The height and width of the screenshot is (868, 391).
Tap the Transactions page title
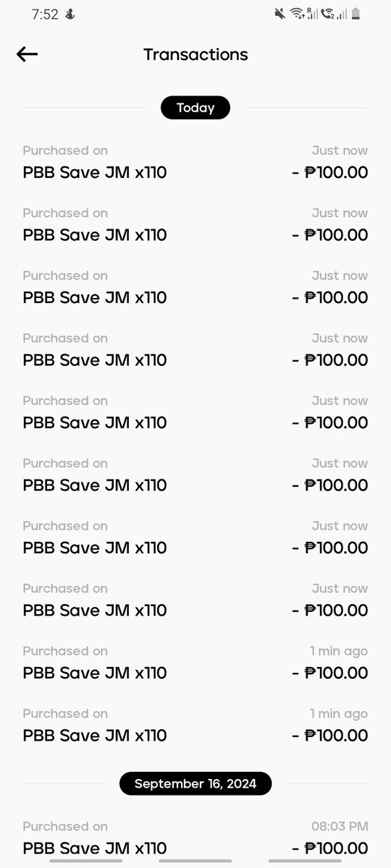(x=195, y=54)
